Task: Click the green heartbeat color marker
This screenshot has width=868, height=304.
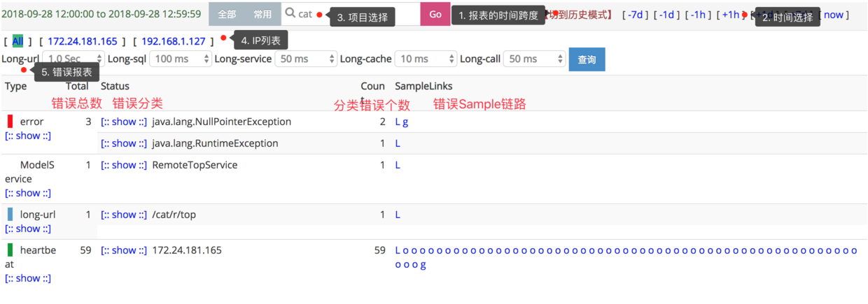Action: click(x=10, y=249)
